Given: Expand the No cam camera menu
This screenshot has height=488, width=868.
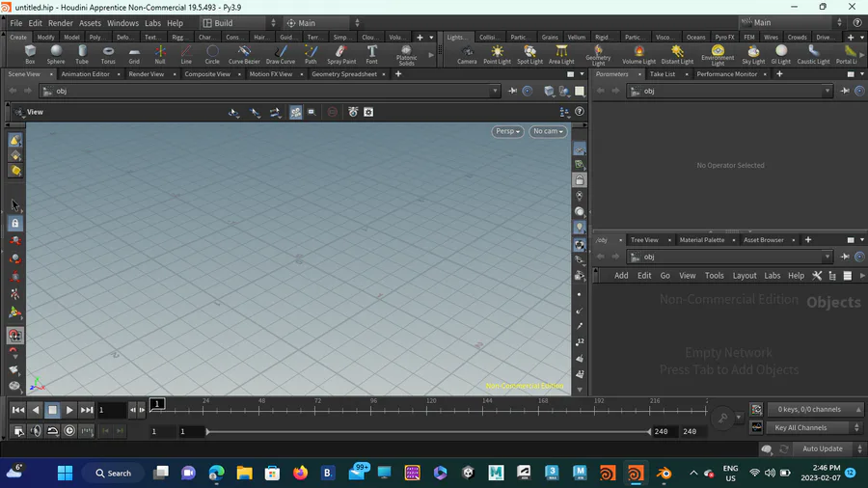Looking at the screenshot, I should coord(548,131).
